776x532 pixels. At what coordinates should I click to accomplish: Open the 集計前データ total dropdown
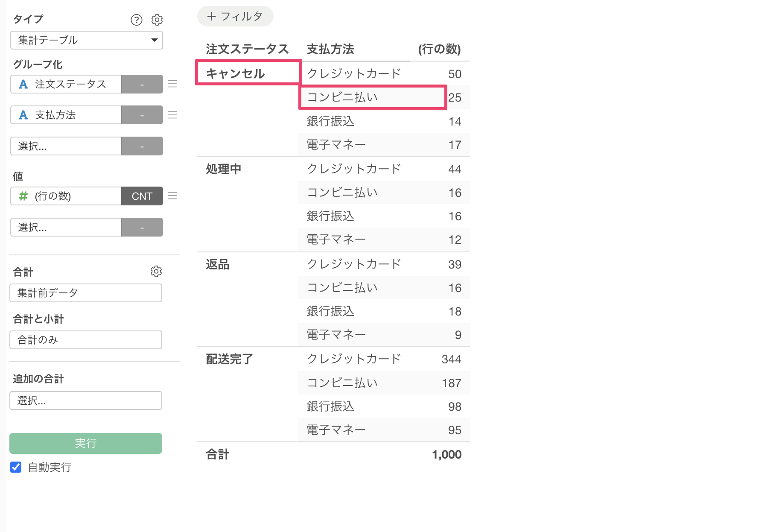click(x=86, y=293)
